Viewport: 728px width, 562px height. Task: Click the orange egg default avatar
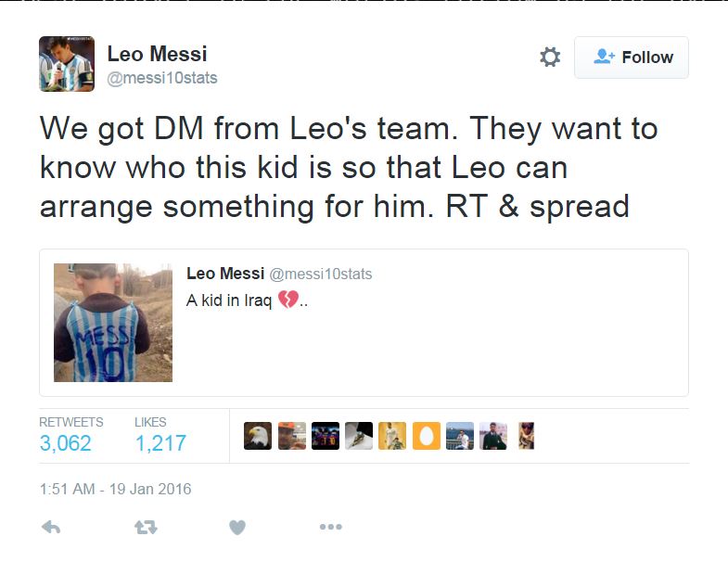pyautogui.click(x=426, y=436)
